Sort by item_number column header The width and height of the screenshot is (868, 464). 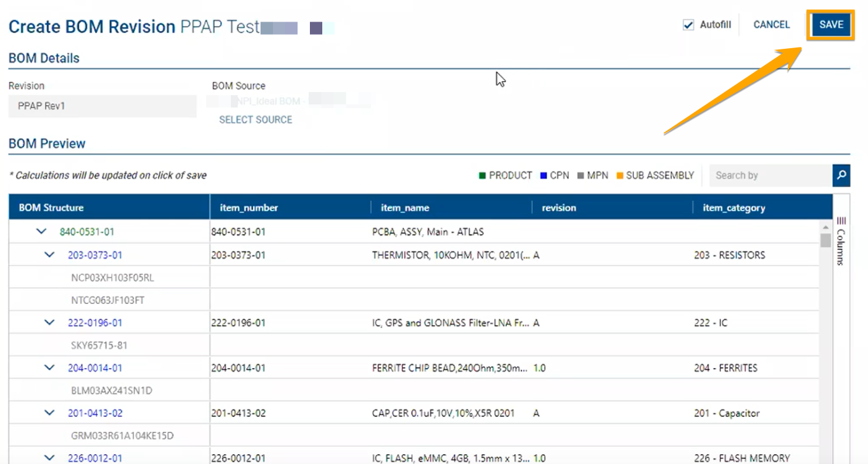(249, 208)
